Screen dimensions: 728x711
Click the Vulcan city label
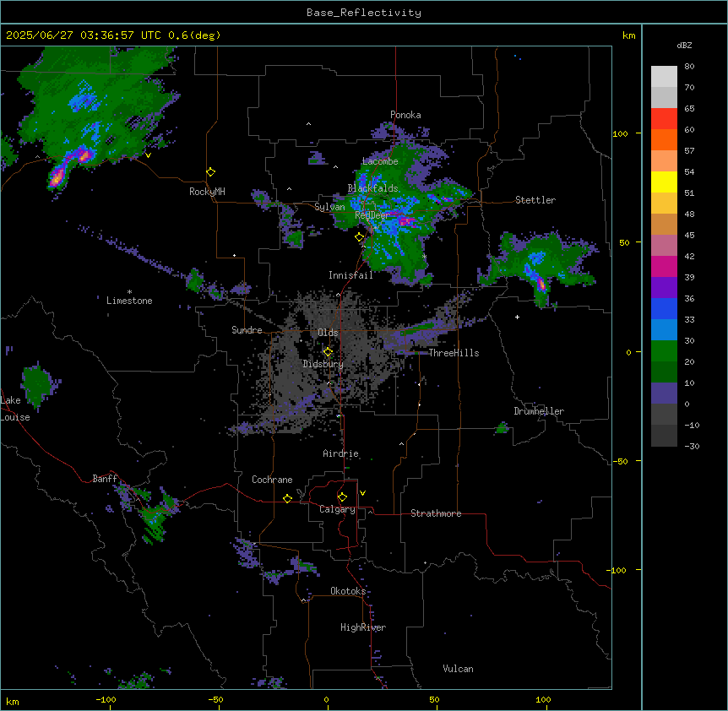458,669
